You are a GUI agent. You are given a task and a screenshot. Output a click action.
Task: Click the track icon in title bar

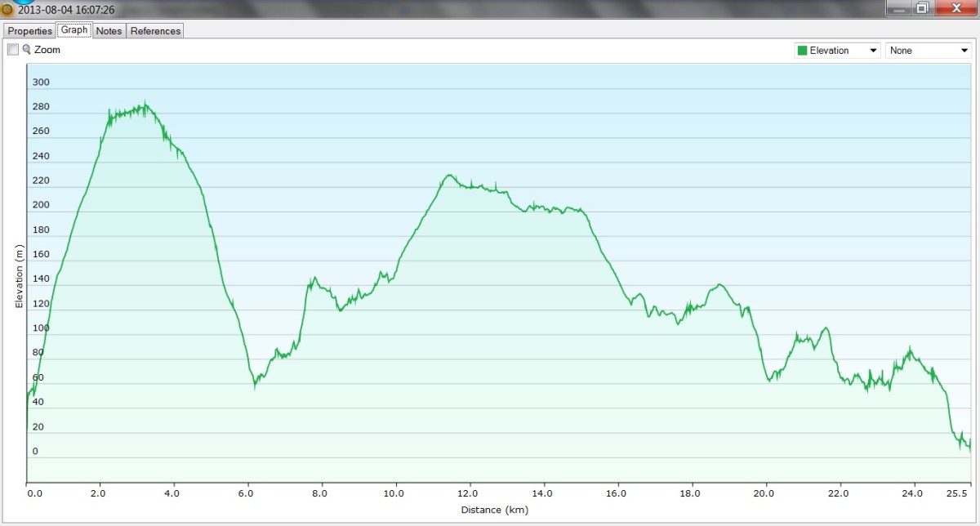pos(7,9)
